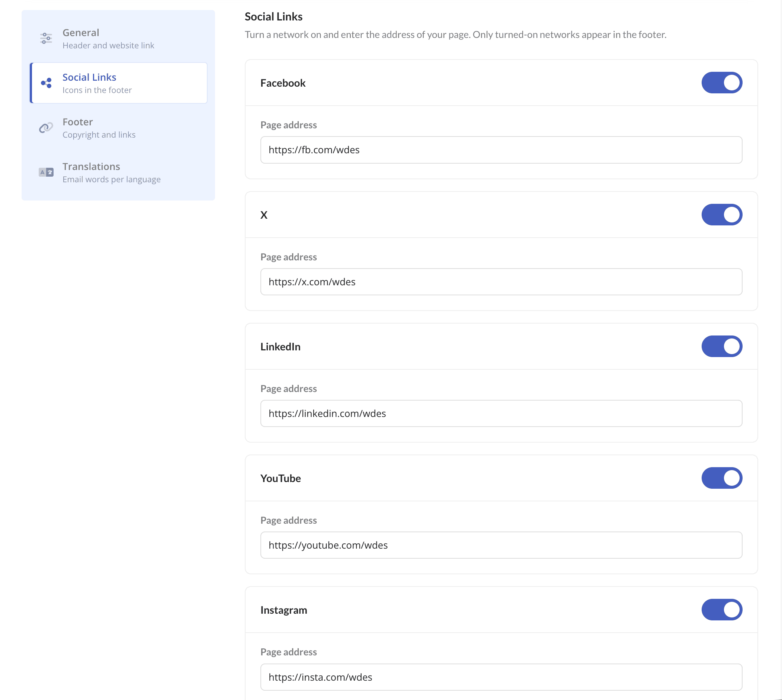Click the LinkedIn page address field
Image resolution: width=782 pixels, height=700 pixels.
(x=501, y=414)
